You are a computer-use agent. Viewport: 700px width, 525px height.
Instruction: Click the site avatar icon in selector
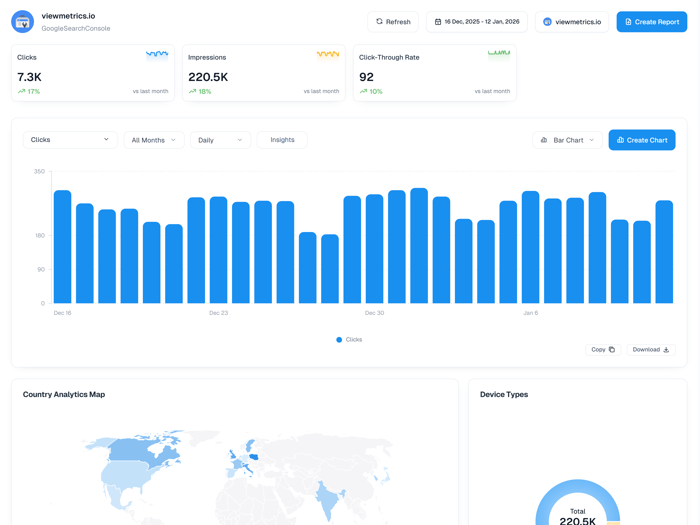[x=547, y=22]
